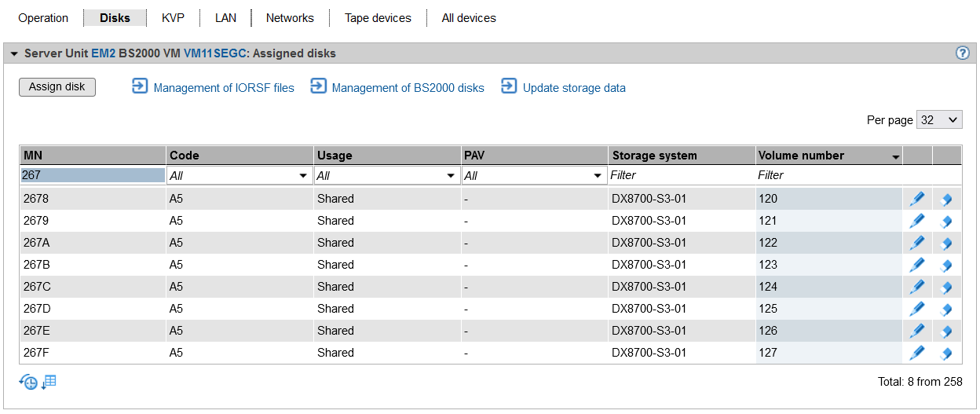The height and width of the screenshot is (414, 980).
Task: Open the Per page dropdown
Action: (939, 119)
